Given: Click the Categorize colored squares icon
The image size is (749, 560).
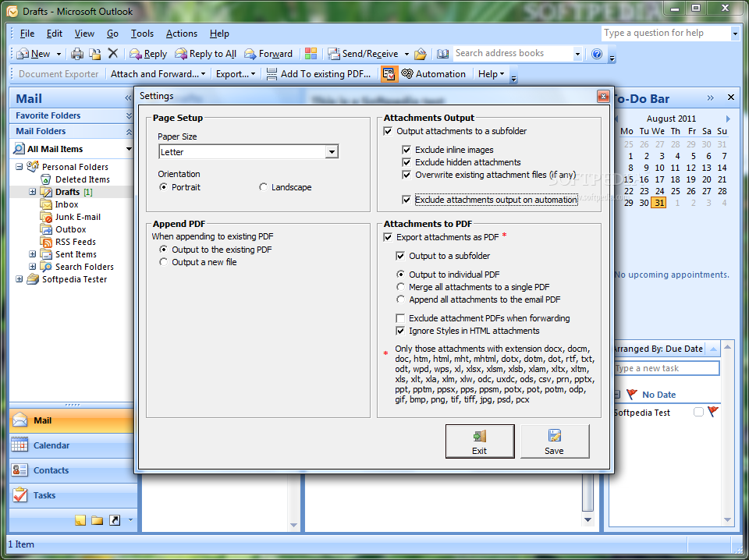Looking at the screenshot, I should [x=311, y=54].
